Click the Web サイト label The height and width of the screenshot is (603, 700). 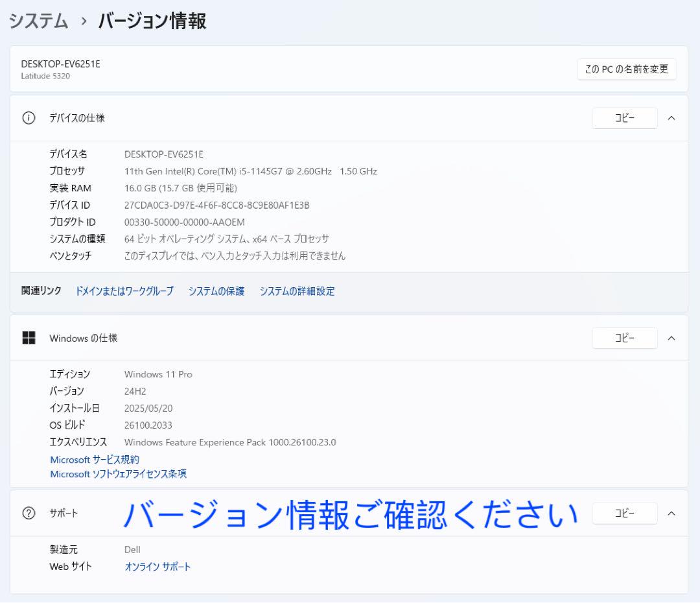71,567
